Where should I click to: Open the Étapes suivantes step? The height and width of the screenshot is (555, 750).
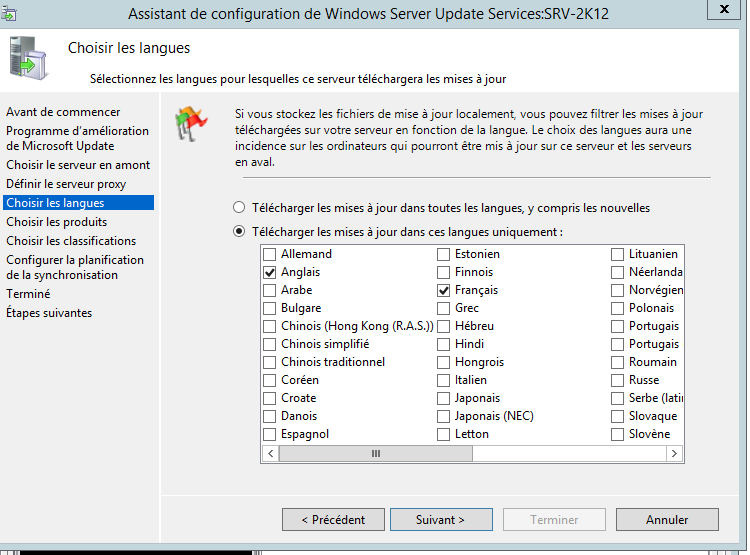coord(49,313)
